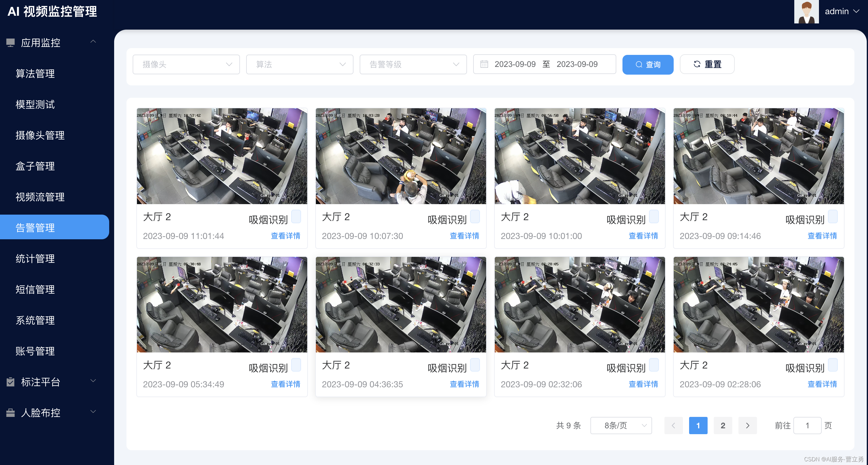Click the 应用监控 monitor icon in sidebar
Viewport: 868px width, 465px height.
10,43
